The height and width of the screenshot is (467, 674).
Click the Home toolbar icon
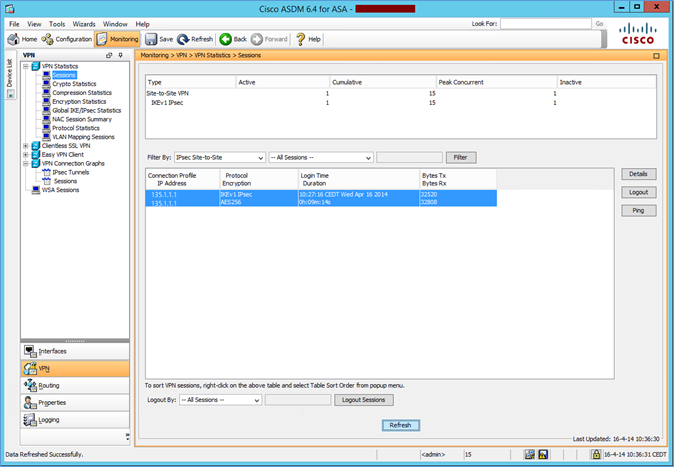click(x=13, y=39)
